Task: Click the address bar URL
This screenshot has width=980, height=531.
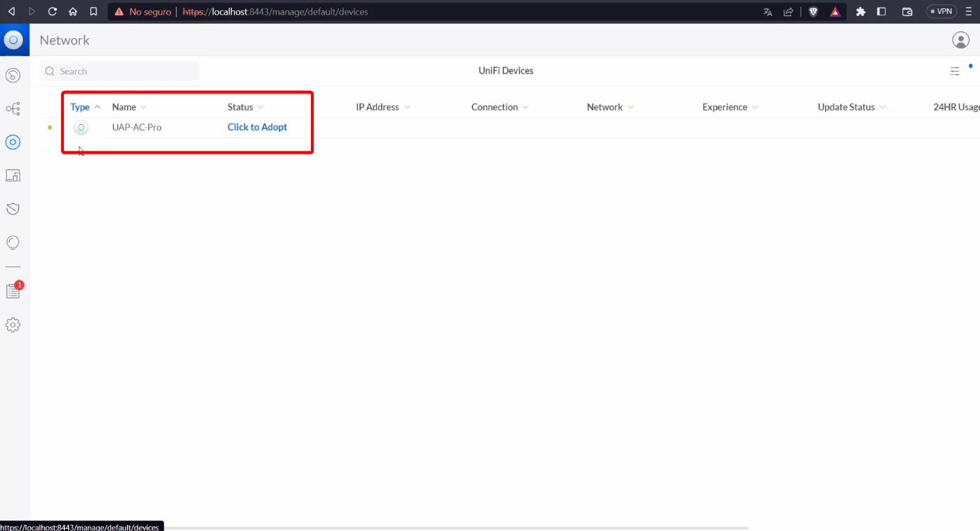Action: click(x=276, y=12)
